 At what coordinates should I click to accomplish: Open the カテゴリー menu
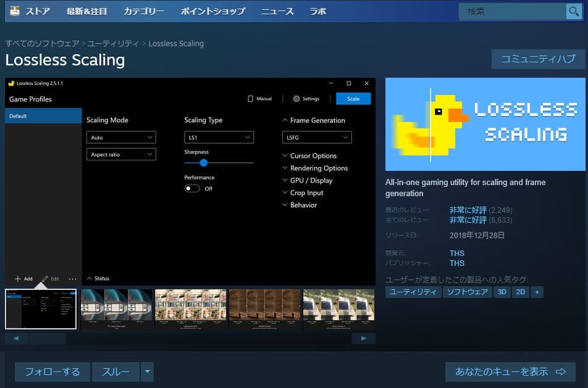pyautogui.click(x=144, y=11)
